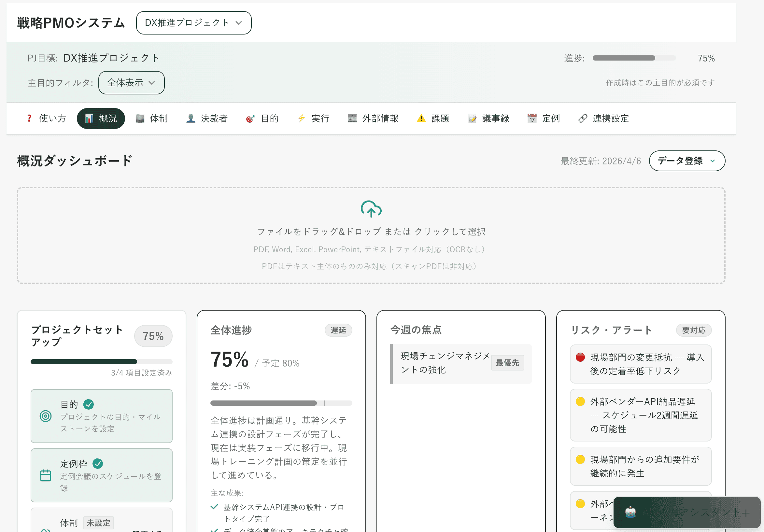The width and height of the screenshot is (764, 532).
Task: Switch to the 課題 tab
Action: point(433,119)
